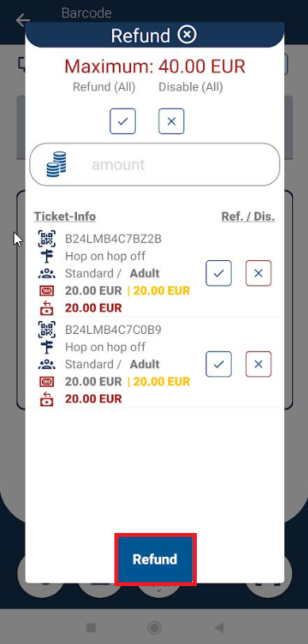Tap people icon beside first Standard / Adult
The image size is (308, 644).
tap(47, 274)
